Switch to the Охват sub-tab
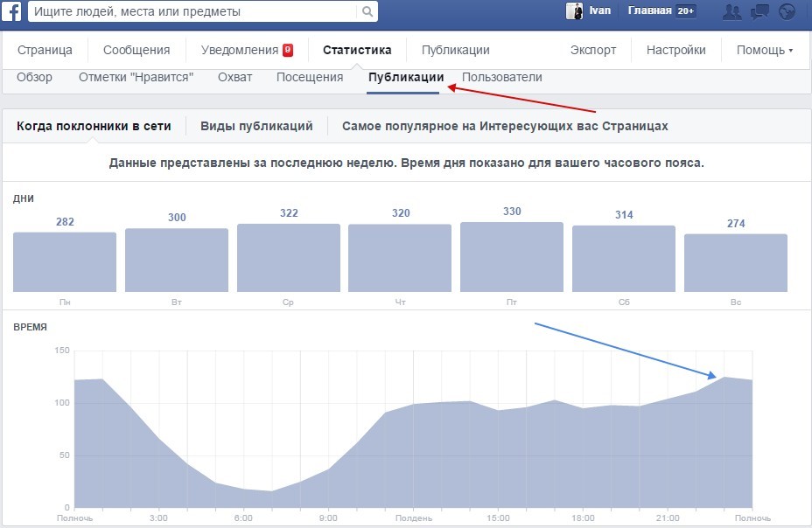Viewport: 812px width, 528px height. (x=234, y=78)
